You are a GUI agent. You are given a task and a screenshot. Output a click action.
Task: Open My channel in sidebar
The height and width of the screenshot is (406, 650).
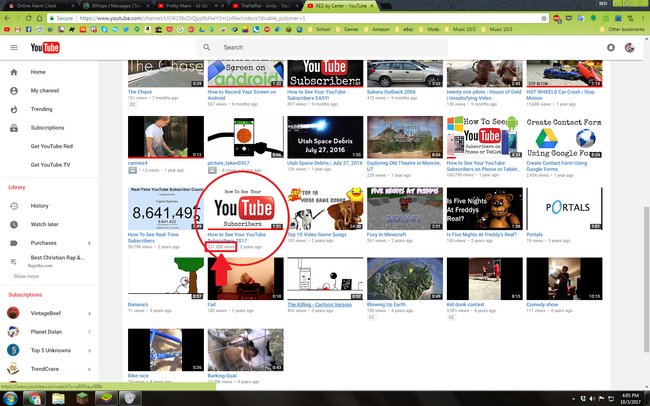click(45, 90)
